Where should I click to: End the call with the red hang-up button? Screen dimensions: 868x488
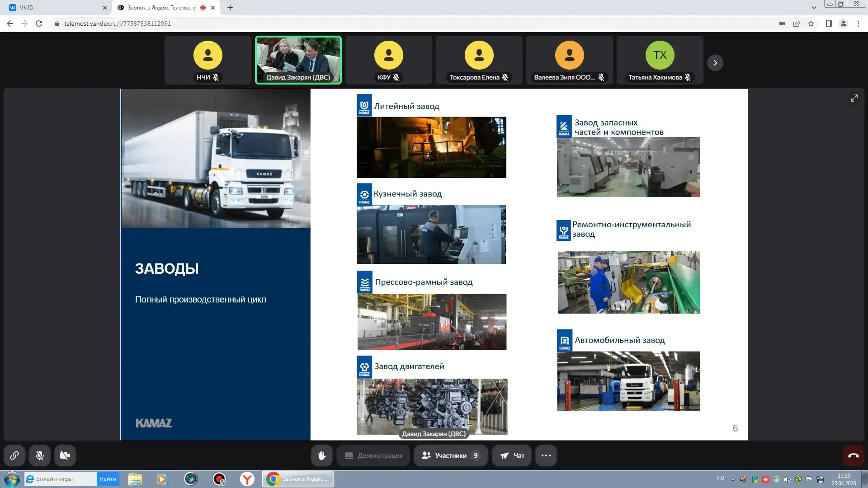[854, 455]
